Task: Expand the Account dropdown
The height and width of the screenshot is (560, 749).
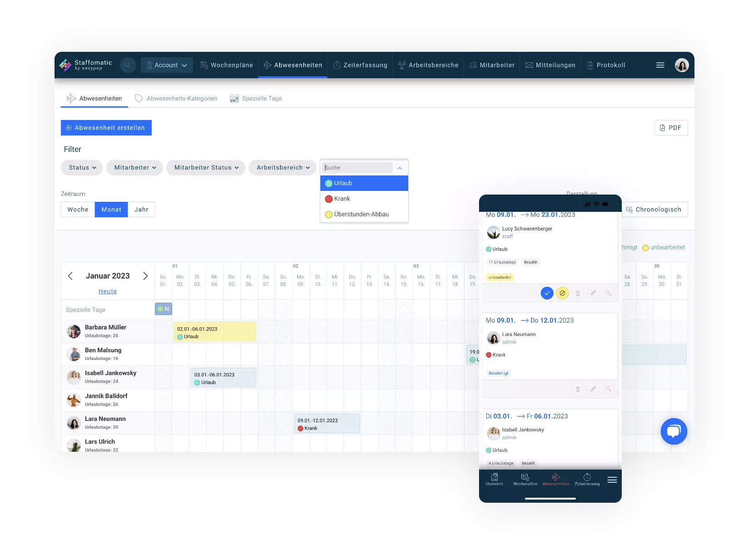Action: tap(167, 65)
